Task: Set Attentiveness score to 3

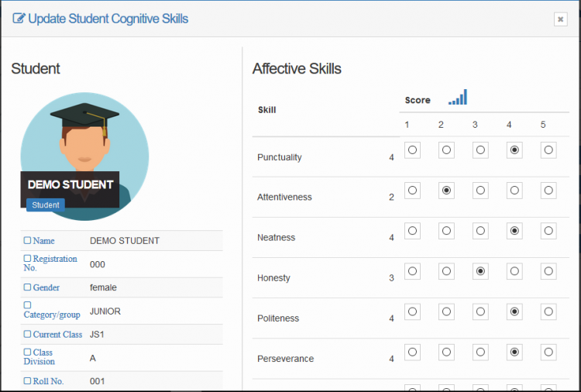Action: click(x=480, y=191)
